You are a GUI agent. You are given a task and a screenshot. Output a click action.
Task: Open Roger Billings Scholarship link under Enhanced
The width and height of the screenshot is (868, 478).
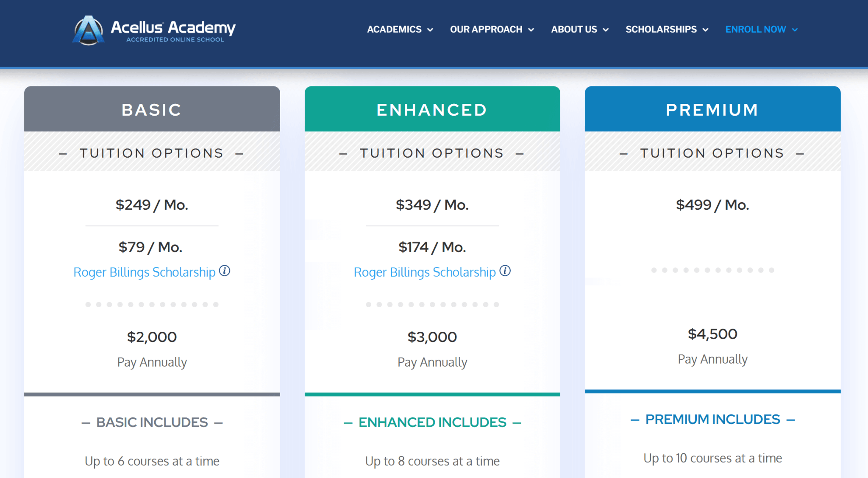coord(425,272)
